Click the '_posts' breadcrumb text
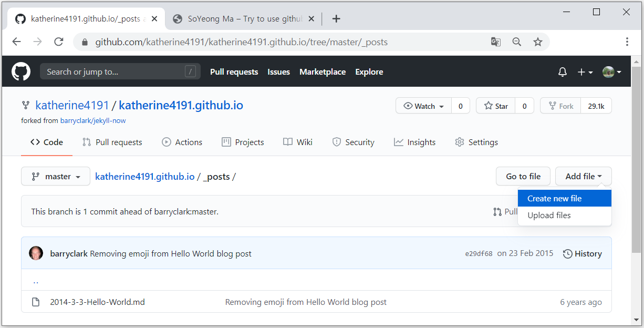 coord(216,177)
